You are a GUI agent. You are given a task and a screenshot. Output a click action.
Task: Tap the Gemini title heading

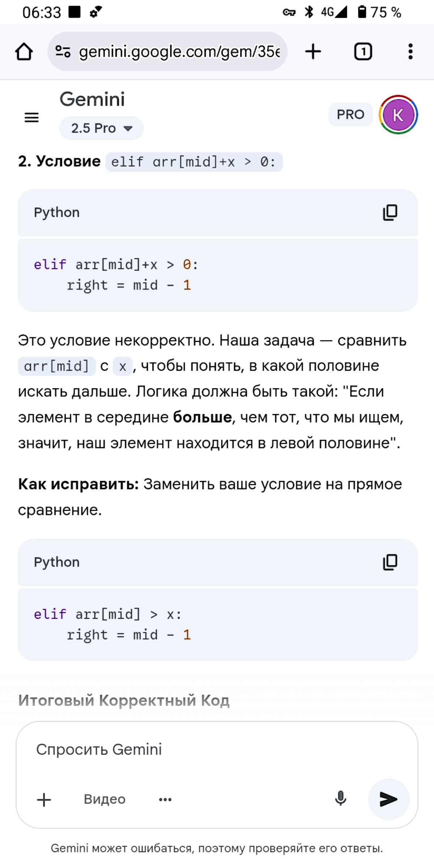(92, 99)
